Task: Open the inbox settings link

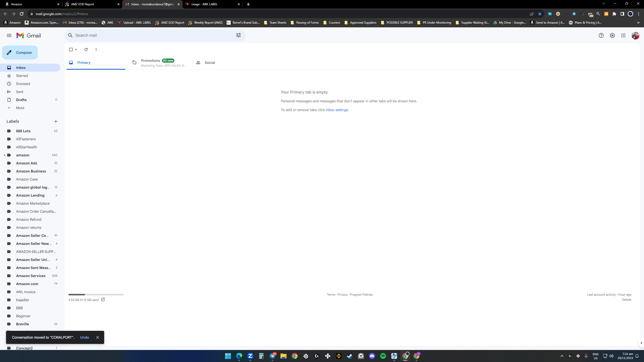Action: pyautogui.click(x=337, y=110)
